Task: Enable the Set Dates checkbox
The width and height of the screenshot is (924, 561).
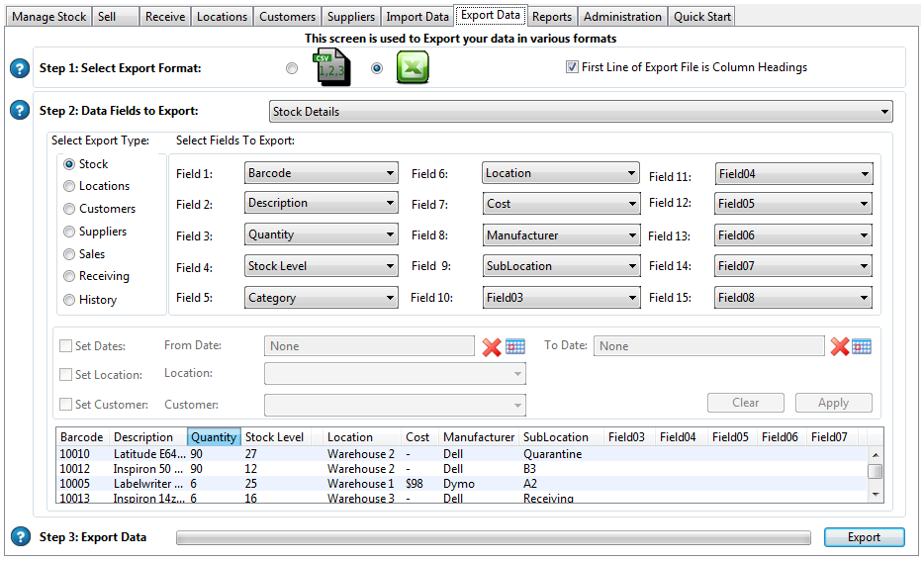Action: [66, 346]
